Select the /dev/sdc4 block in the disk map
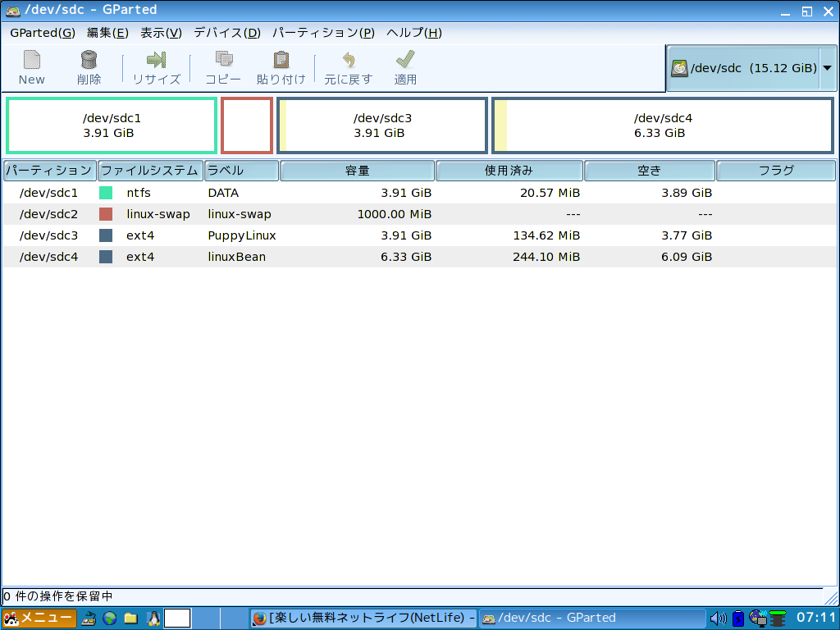Screen dimensions: 840x630 point(663,126)
